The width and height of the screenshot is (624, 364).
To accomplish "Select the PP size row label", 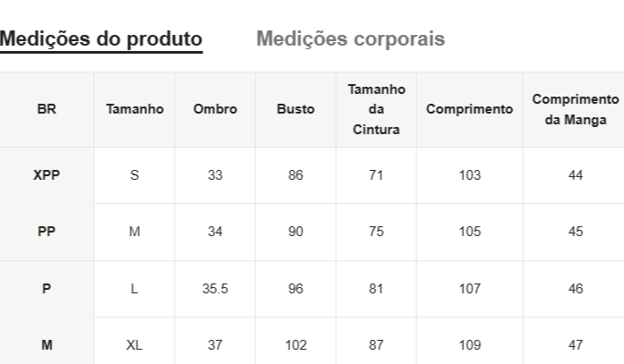I will (47, 232).
